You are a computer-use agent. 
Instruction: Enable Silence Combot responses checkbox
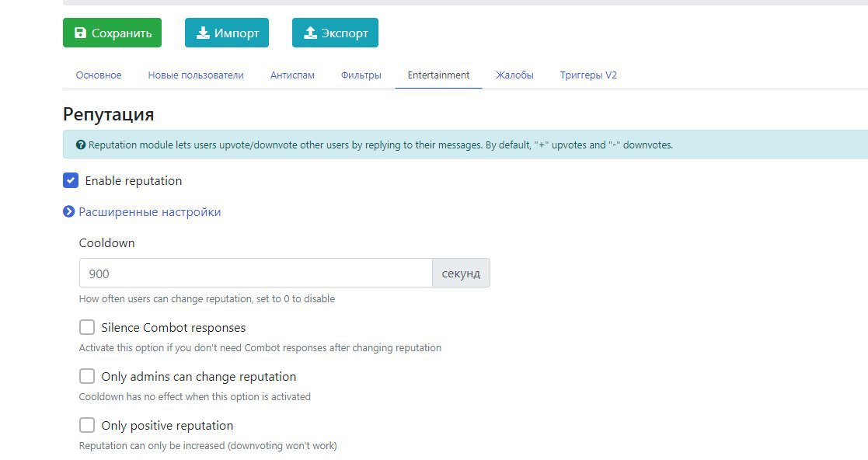87,327
